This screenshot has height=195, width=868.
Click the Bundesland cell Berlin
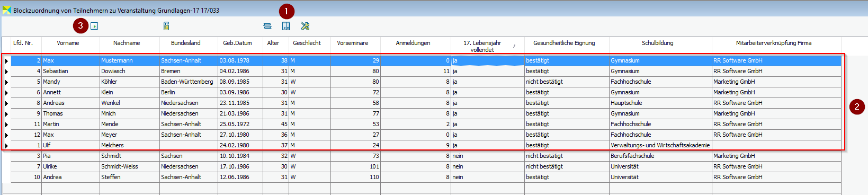(x=189, y=92)
